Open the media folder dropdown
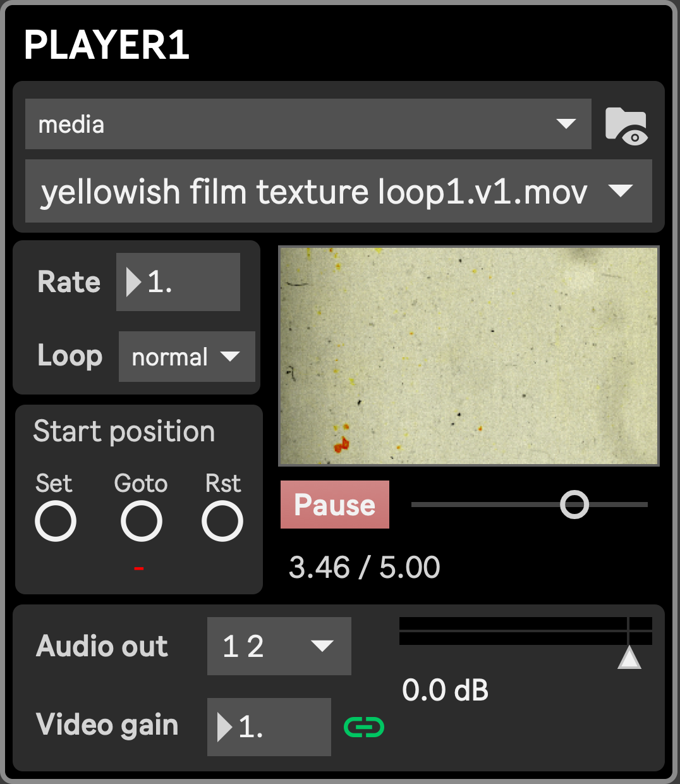Screen dimensions: 680x784 (x=308, y=124)
